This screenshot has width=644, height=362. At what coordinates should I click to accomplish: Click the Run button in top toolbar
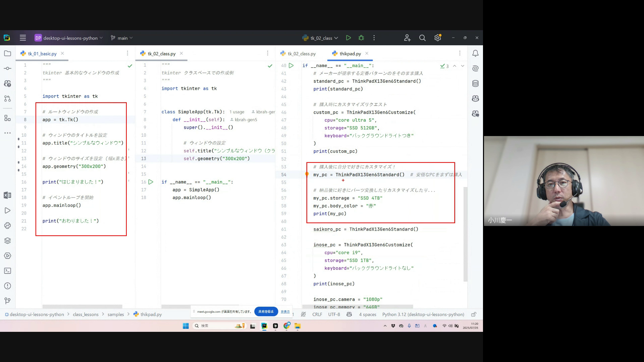[348, 38]
